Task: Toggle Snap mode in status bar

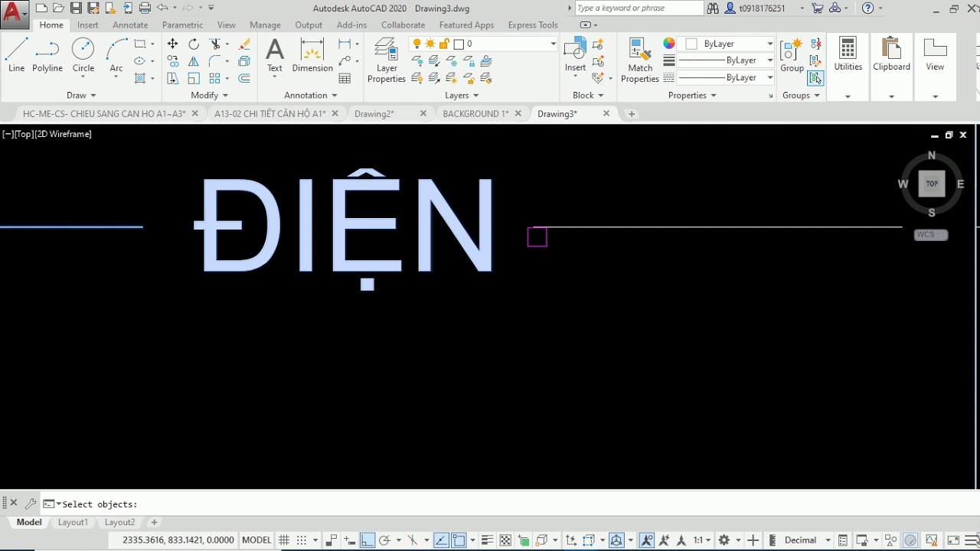Action: (302, 540)
